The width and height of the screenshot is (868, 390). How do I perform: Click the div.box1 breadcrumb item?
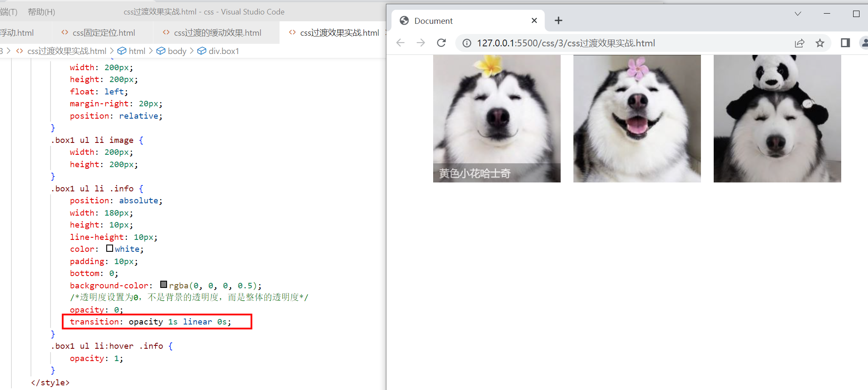(x=218, y=51)
